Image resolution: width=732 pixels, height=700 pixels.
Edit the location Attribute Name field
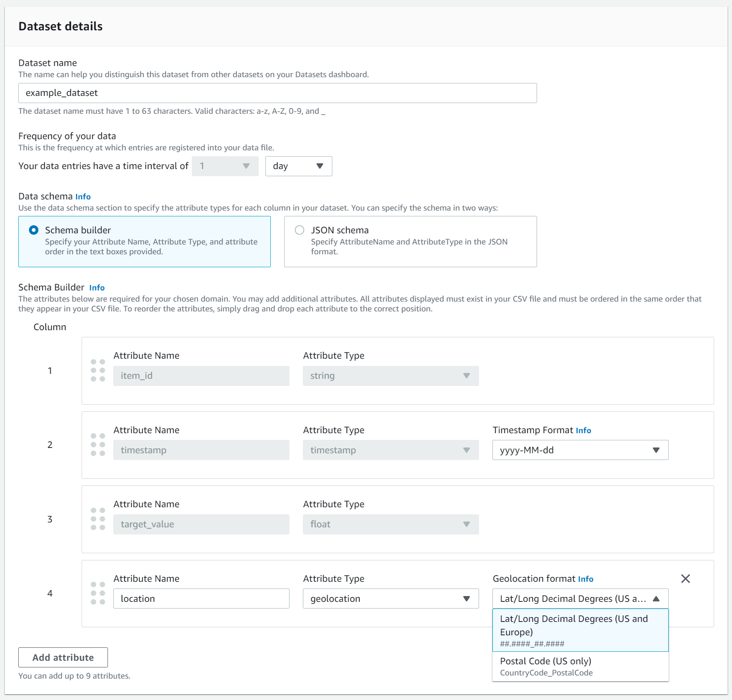[x=201, y=598]
